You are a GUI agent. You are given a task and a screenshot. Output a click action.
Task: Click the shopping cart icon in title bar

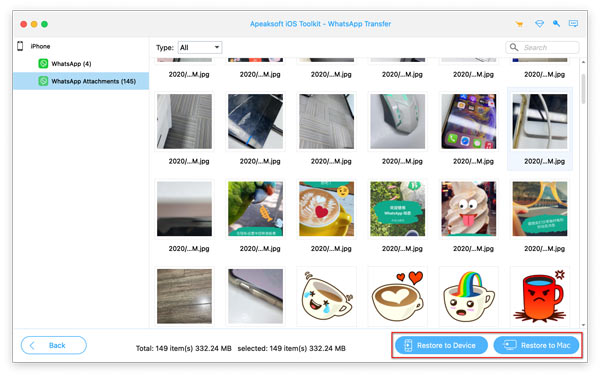pyautogui.click(x=519, y=24)
